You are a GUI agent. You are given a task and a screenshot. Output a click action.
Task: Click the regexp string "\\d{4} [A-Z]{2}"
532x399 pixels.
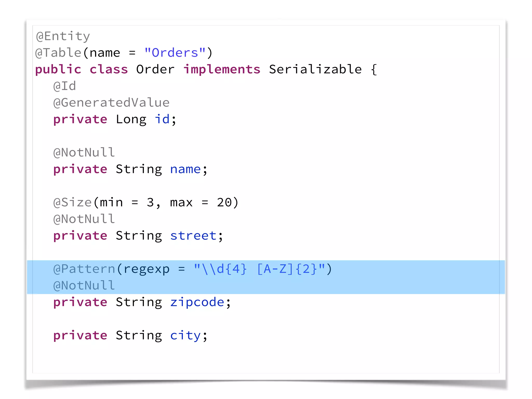[x=260, y=269]
